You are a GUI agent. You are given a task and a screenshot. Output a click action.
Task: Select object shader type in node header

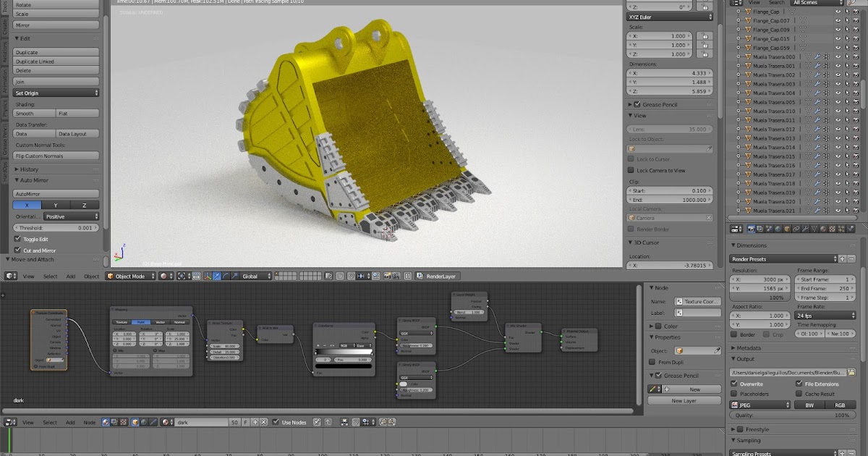(x=135, y=422)
